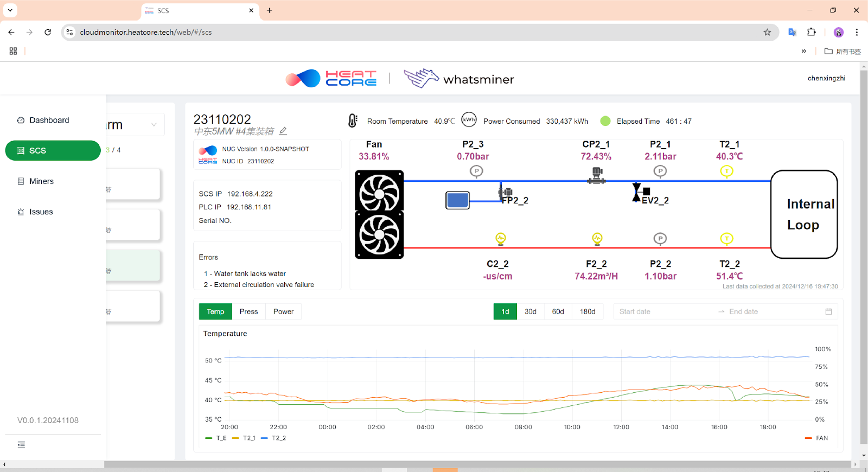Open the date range calendar icon
The width and height of the screenshot is (868, 472).
click(x=828, y=311)
